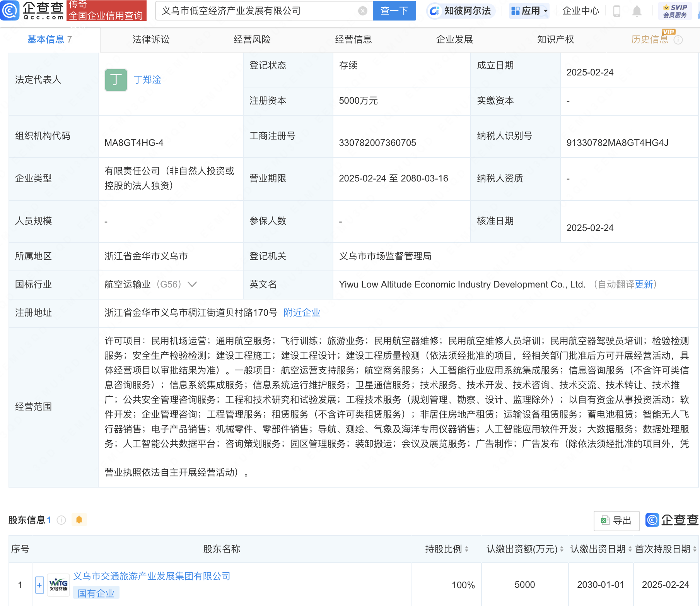
Task: Open the 应用 dropdown menu
Action: (529, 11)
